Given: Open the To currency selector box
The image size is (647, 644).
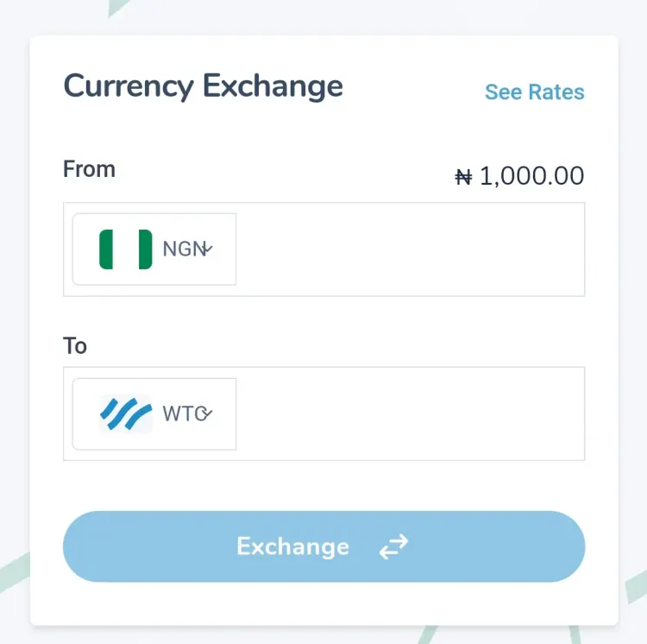Looking at the screenshot, I should pos(154,414).
